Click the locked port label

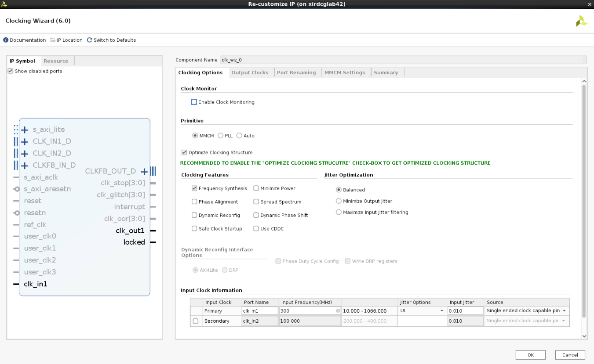click(134, 242)
